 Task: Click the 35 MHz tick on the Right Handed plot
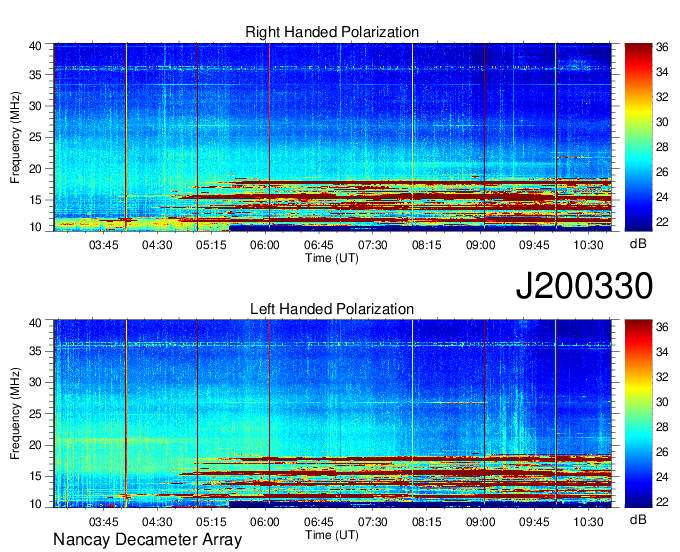pos(35,75)
